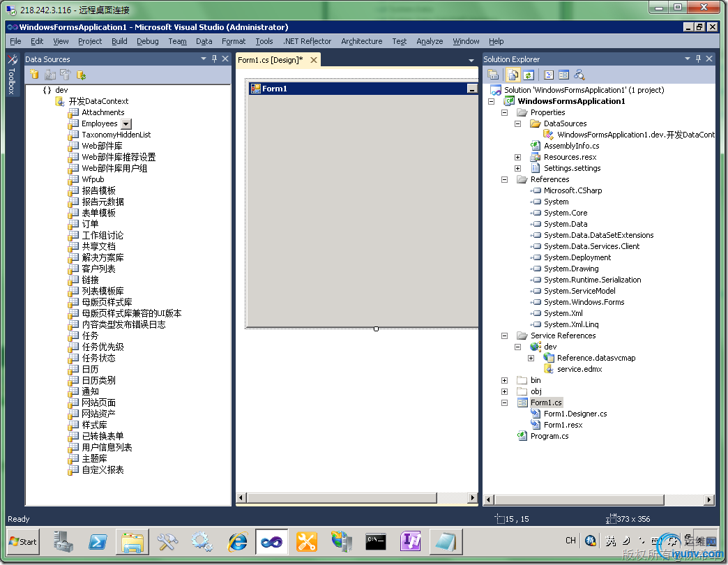Viewport: 728px width, 565px height.
Task: Switch to Visual Studio taskbar button
Action: tap(272, 541)
